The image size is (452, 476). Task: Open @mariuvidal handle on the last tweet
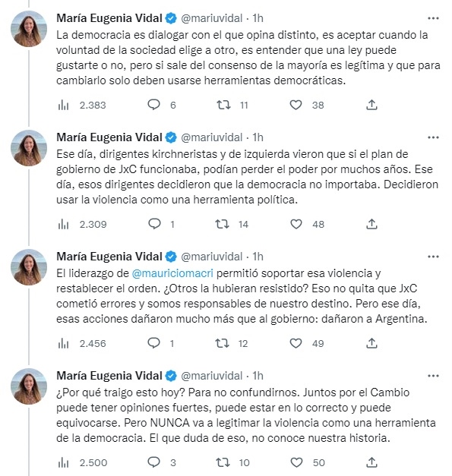coord(212,376)
